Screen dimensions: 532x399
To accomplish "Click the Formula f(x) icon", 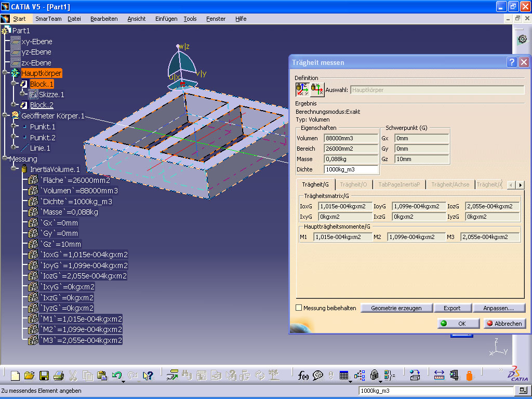I will pos(303,375).
